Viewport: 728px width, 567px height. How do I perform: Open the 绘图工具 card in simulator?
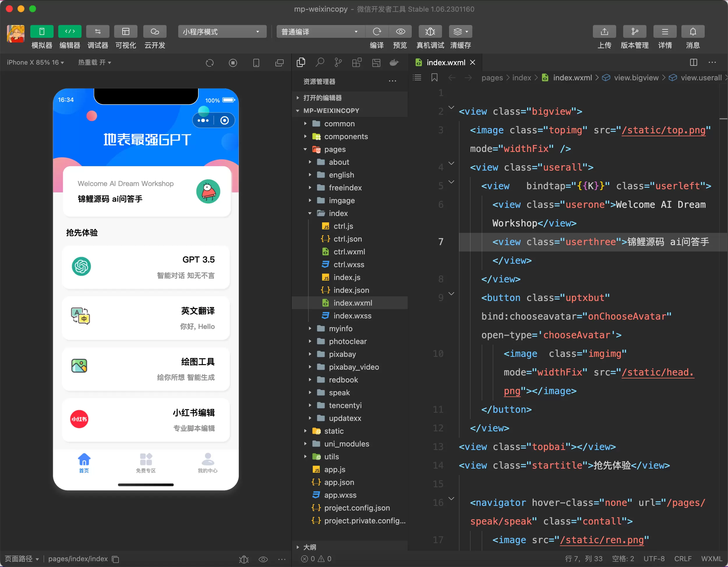point(146,369)
